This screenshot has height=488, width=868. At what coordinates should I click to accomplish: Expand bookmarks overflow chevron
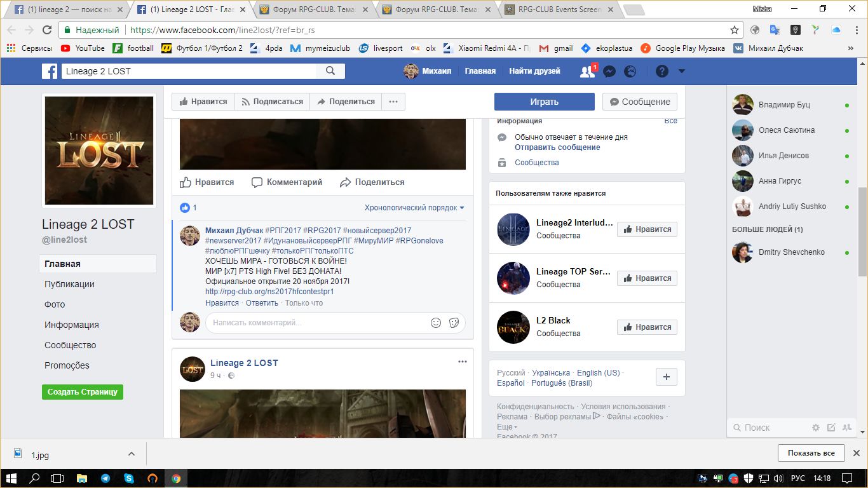point(851,48)
